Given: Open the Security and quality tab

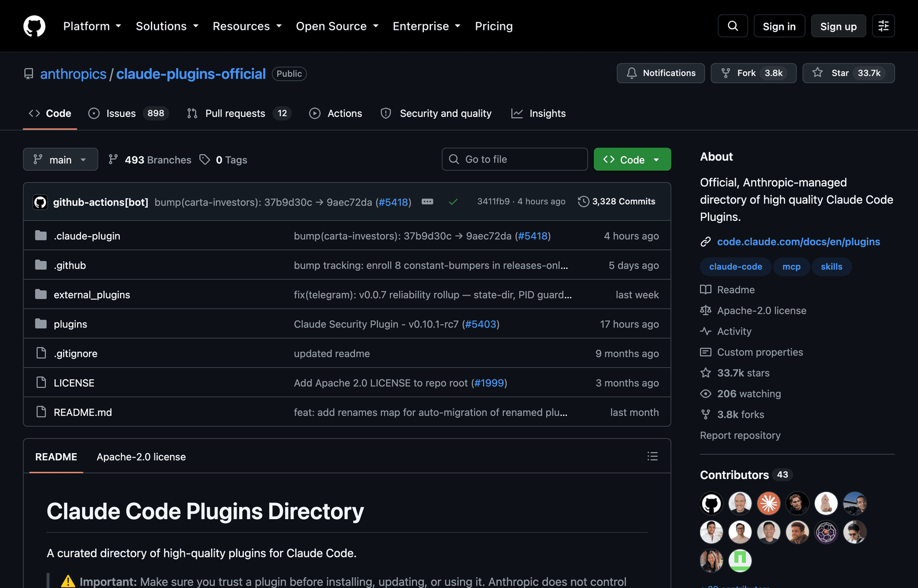Looking at the screenshot, I should (436, 114).
